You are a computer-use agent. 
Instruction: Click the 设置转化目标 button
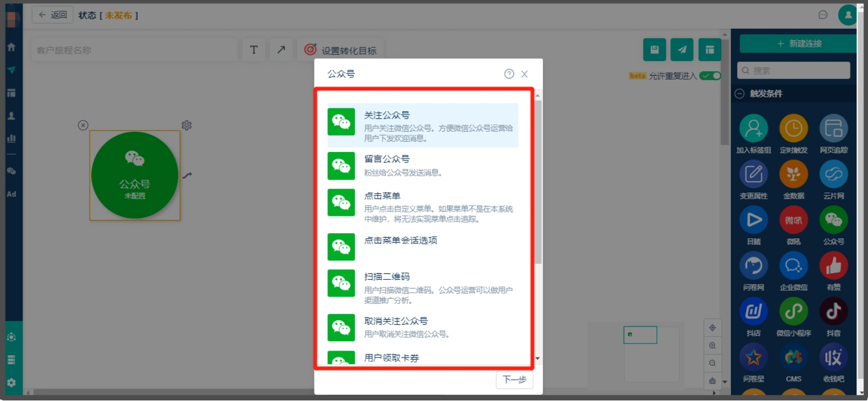[x=340, y=50]
